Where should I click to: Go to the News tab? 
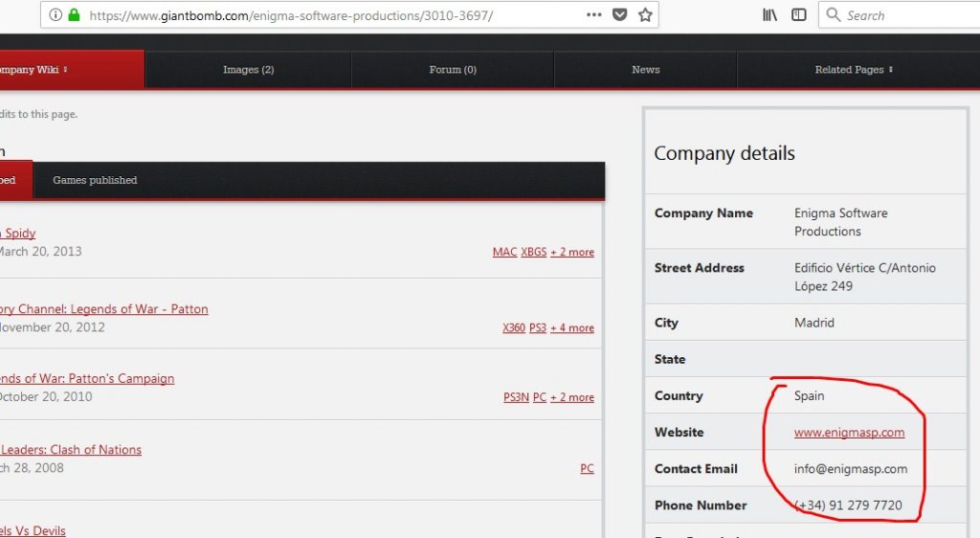646,69
